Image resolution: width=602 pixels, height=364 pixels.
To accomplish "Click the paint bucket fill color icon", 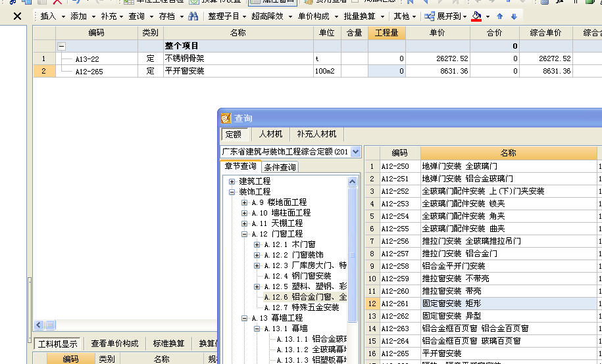I will point(476,16).
